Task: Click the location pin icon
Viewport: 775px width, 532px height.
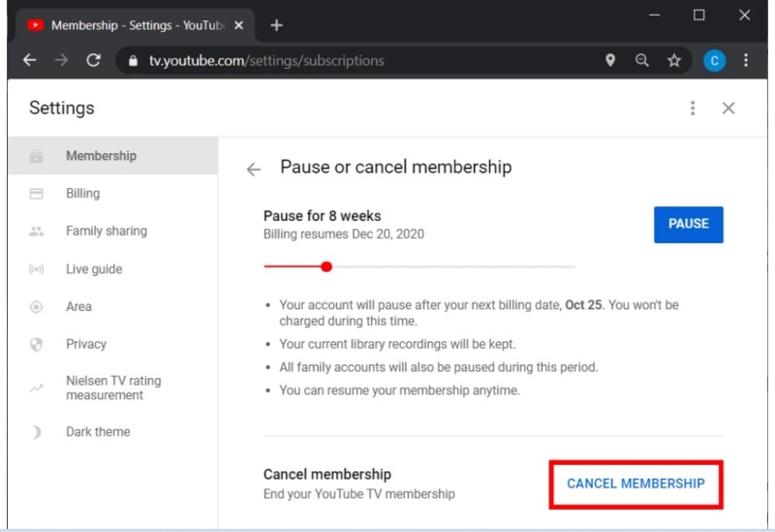Action: pyautogui.click(x=610, y=60)
